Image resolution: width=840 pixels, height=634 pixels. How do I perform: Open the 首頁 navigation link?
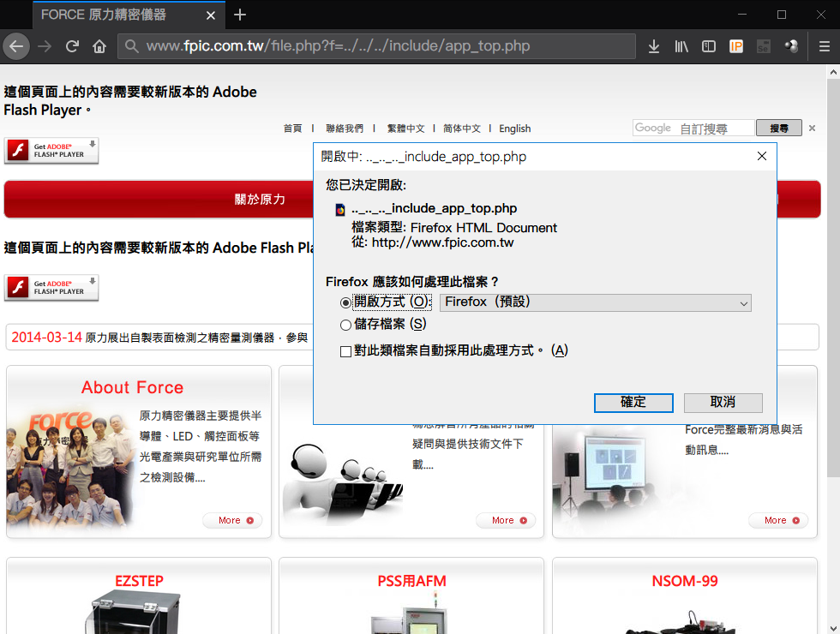click(292, 129)
